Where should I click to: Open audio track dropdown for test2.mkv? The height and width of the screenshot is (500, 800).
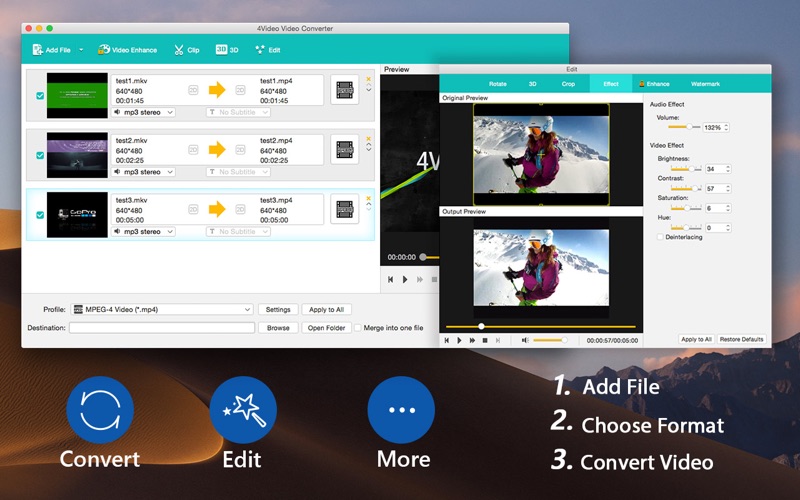pos(143,172)
